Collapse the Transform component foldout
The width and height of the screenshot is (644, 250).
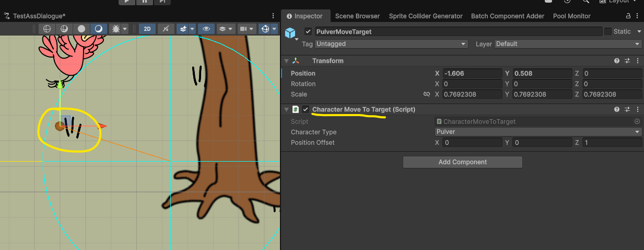pyautogui.click(x=286, y=61)
